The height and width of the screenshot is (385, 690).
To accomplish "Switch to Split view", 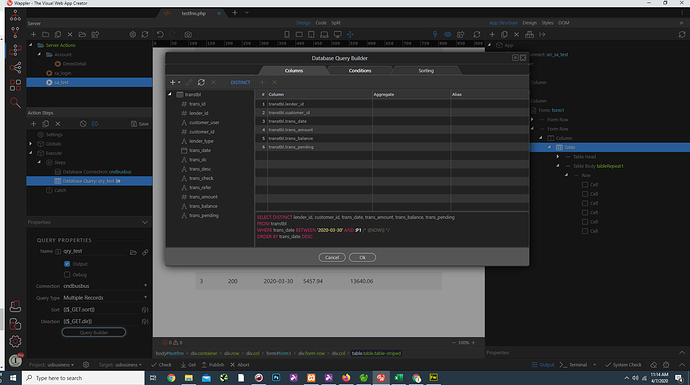I will click(x=336, y=23).
